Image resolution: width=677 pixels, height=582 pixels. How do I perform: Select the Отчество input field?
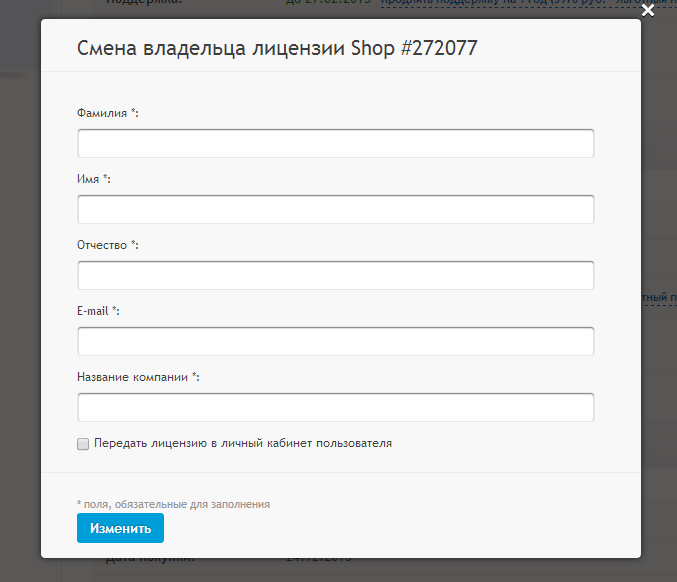click(x=335, y=275)
